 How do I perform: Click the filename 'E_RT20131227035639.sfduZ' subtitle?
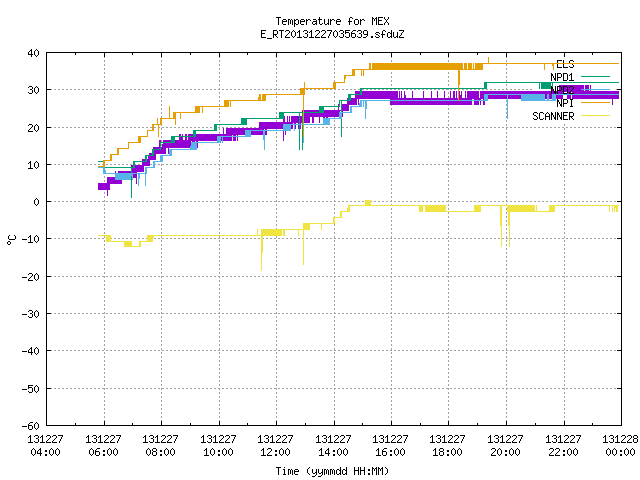(x=332, y=34)
